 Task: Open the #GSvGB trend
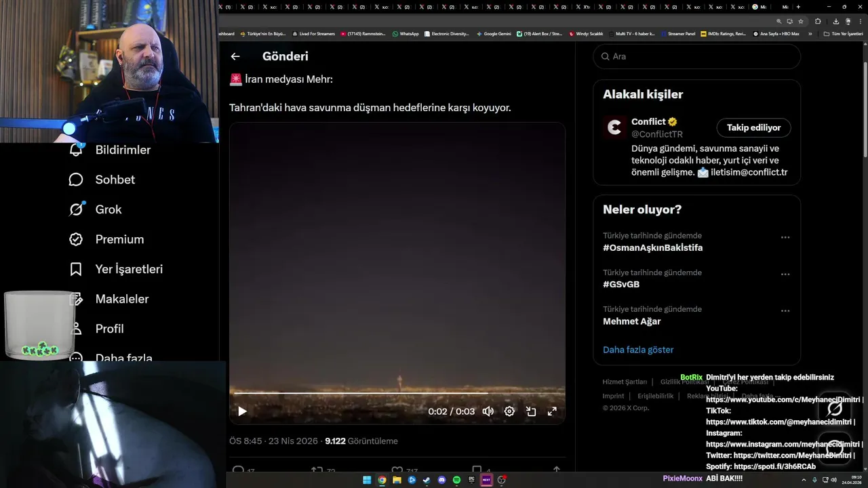(x=621, y=284)
